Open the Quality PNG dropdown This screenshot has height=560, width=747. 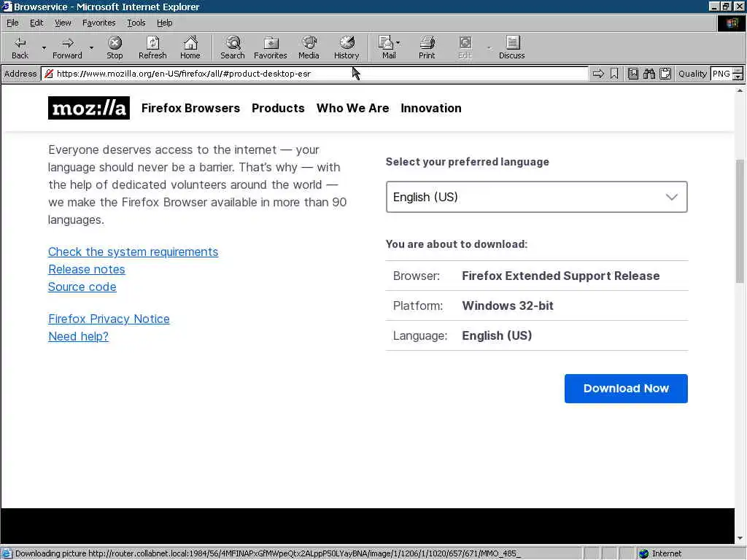pyautogui.click(x=738, y=74)
